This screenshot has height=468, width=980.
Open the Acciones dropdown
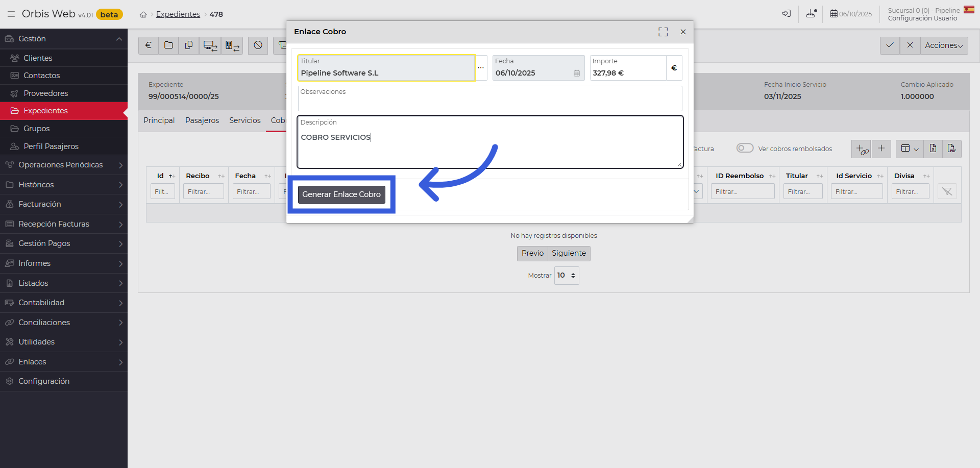[944, 45]
